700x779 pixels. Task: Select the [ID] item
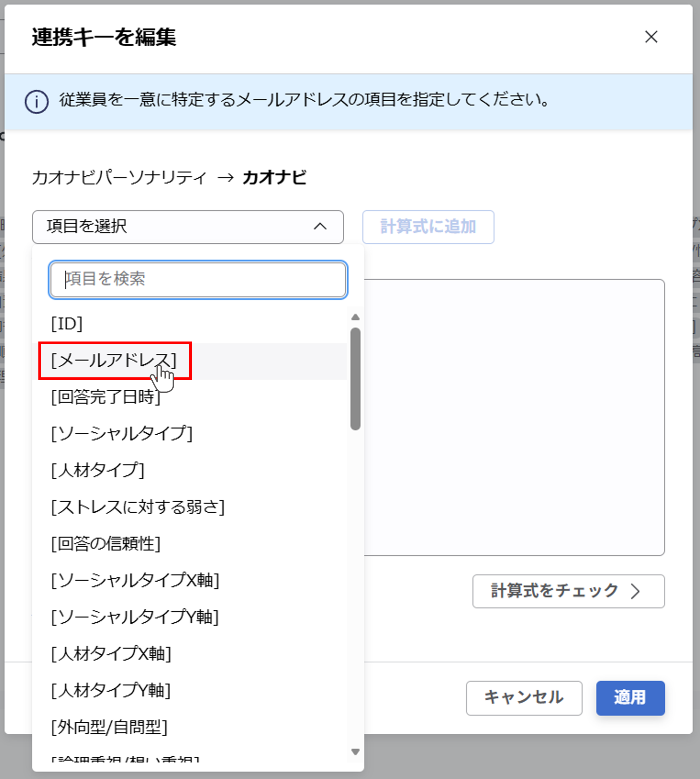[189, 324]
